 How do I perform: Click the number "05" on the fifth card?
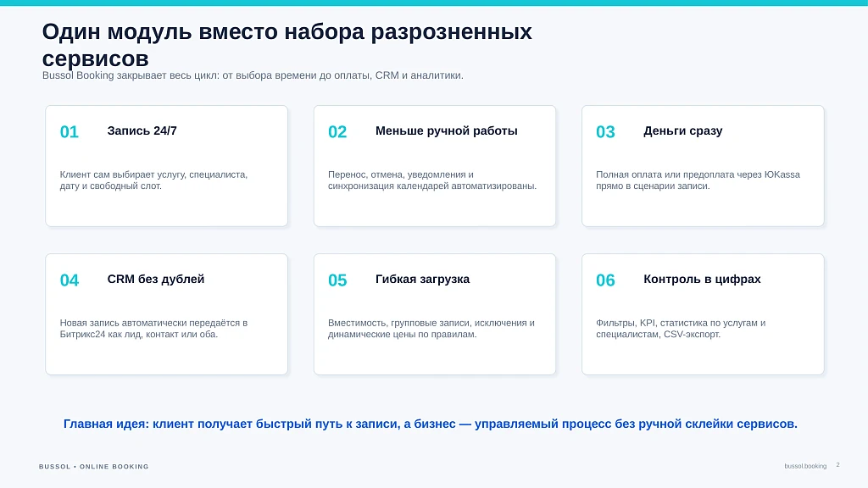click(337, 280)
